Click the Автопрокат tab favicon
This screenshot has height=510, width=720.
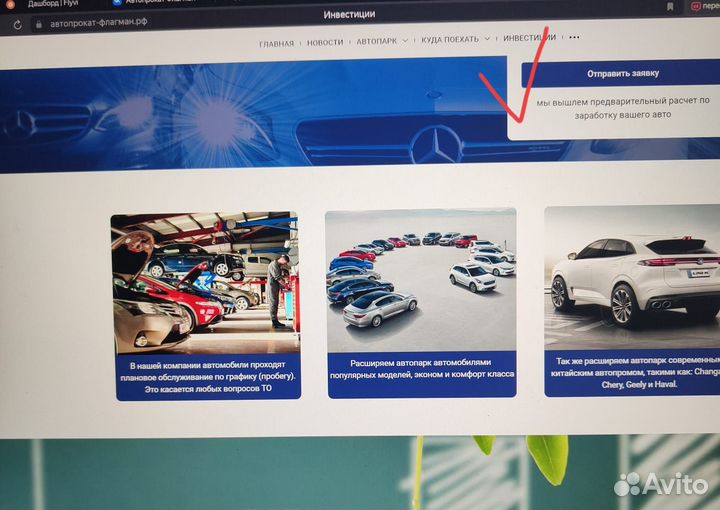coord(118,4)
